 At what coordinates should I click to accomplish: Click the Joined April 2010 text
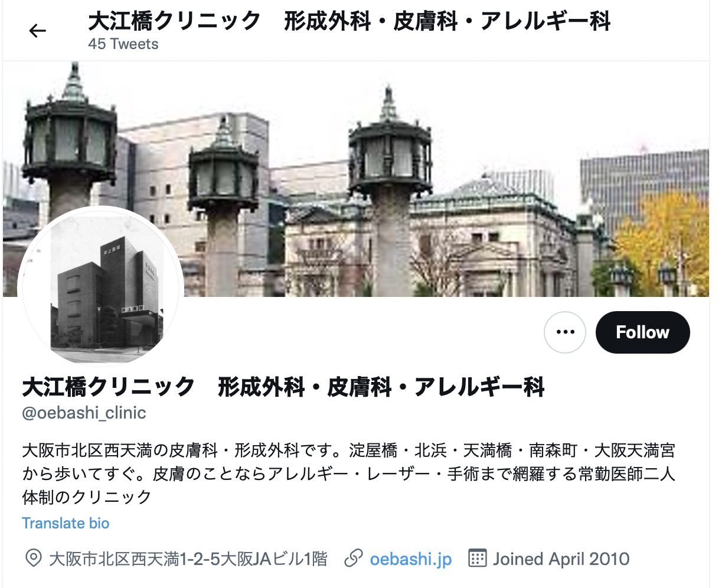coord(561,558)
